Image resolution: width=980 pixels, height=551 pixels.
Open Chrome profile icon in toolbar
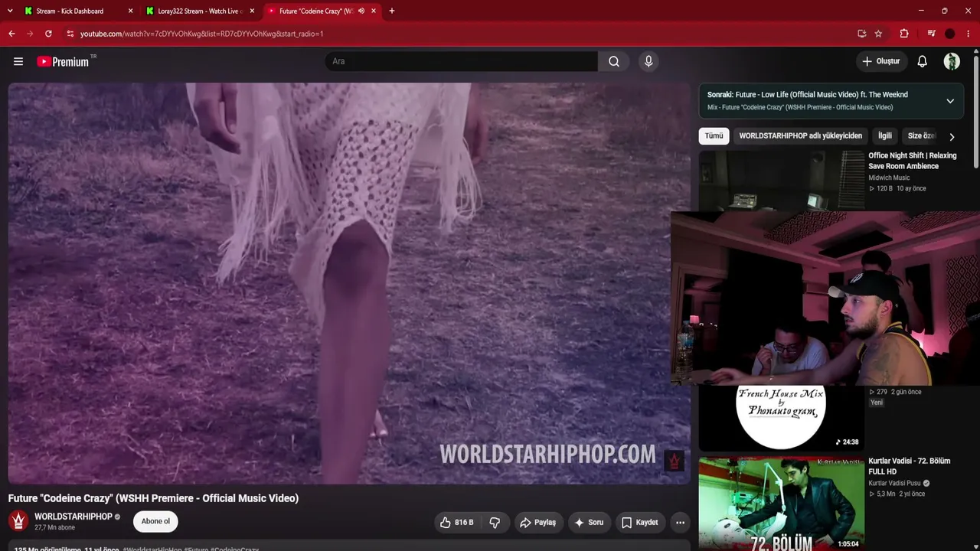[950, 34]
